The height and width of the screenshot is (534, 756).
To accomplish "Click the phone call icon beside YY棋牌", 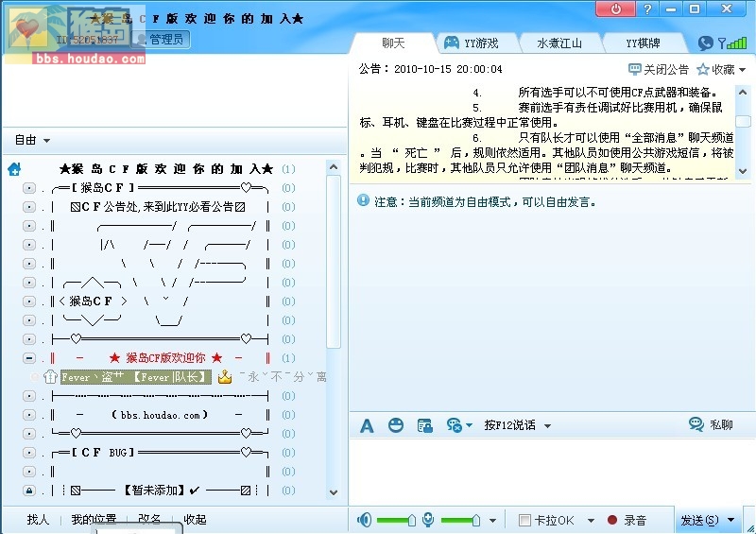I will click(705, 43).
